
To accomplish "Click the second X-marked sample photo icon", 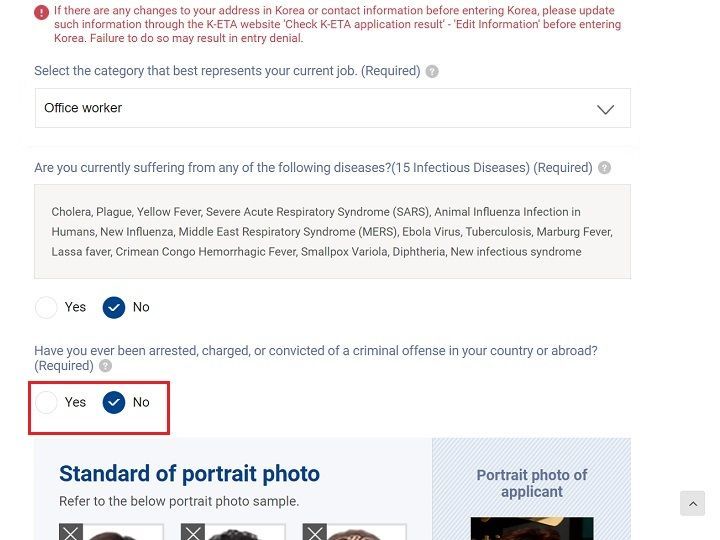I will click(192, 532).
